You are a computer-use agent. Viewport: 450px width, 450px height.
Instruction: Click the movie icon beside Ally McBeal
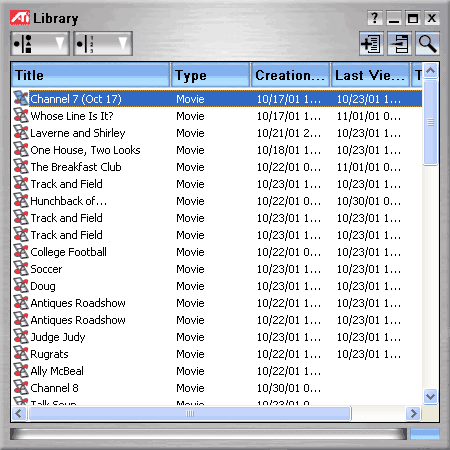point(21,371)
